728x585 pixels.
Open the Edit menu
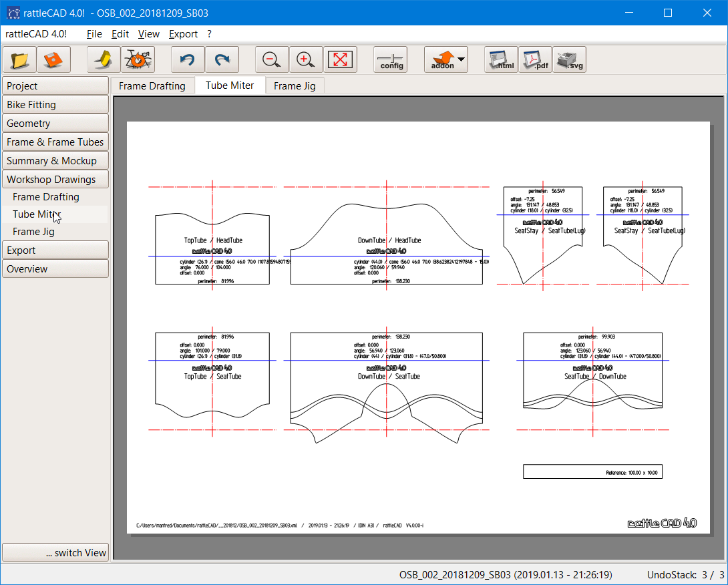(120, 34)
